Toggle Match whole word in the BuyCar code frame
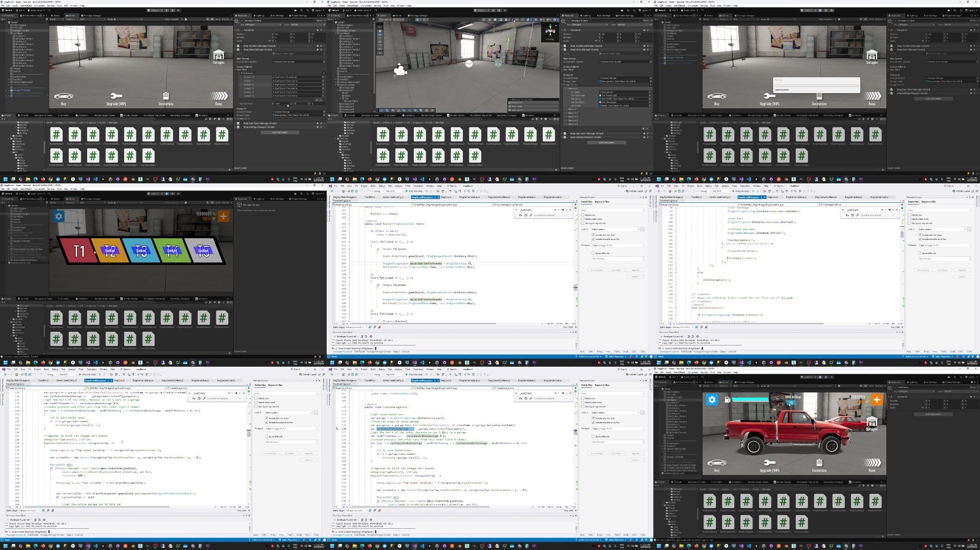The width and height of the screenshot is (980, 550). click(583, 219)
